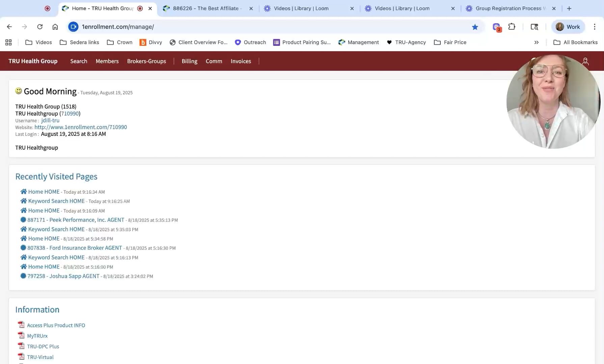Open the Brokers-Groups menu
The height and width of the screenshot is (364, 604).
click(146, 61)
